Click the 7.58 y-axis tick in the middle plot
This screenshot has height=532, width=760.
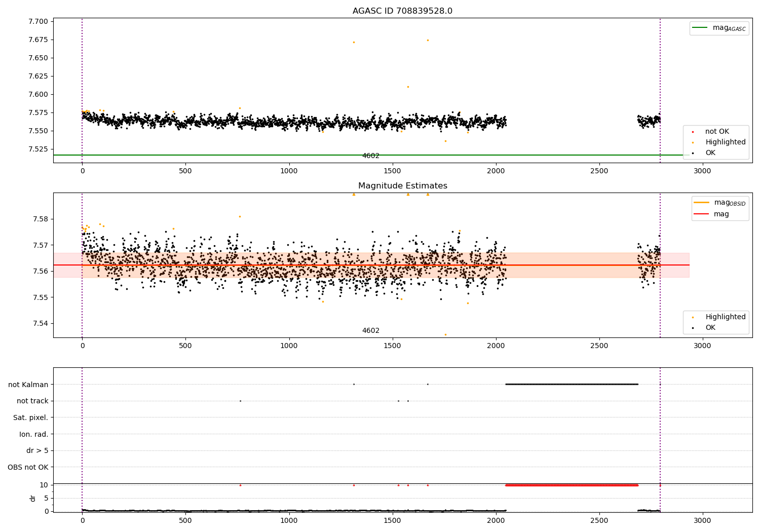pos(40,219)
